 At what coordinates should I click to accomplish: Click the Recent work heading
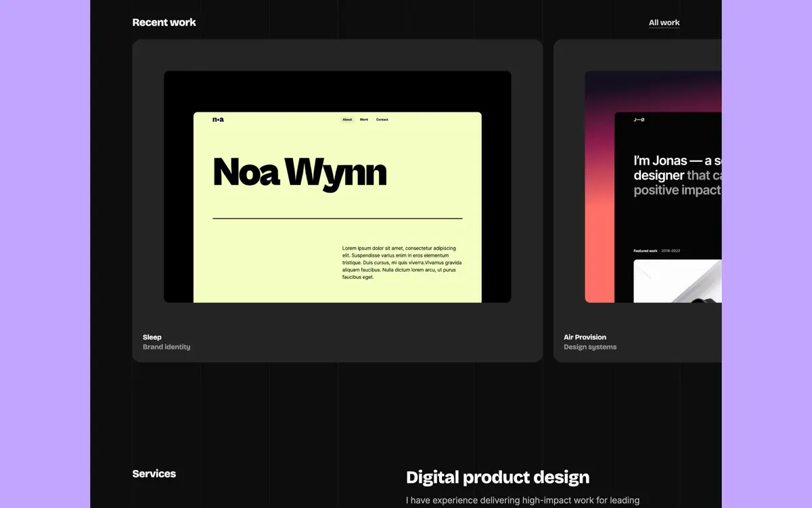tap(164, 22)
